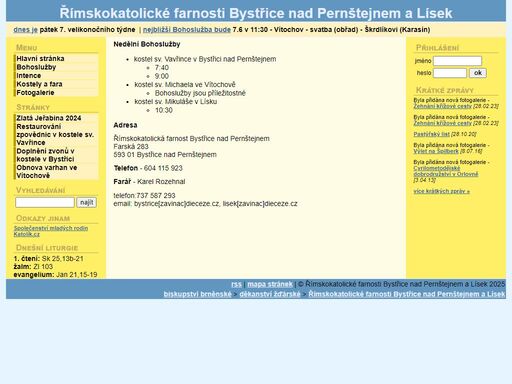The image size is (512, 384).
Task: Click the heslo password input field
Action: [x=450, y=73]
